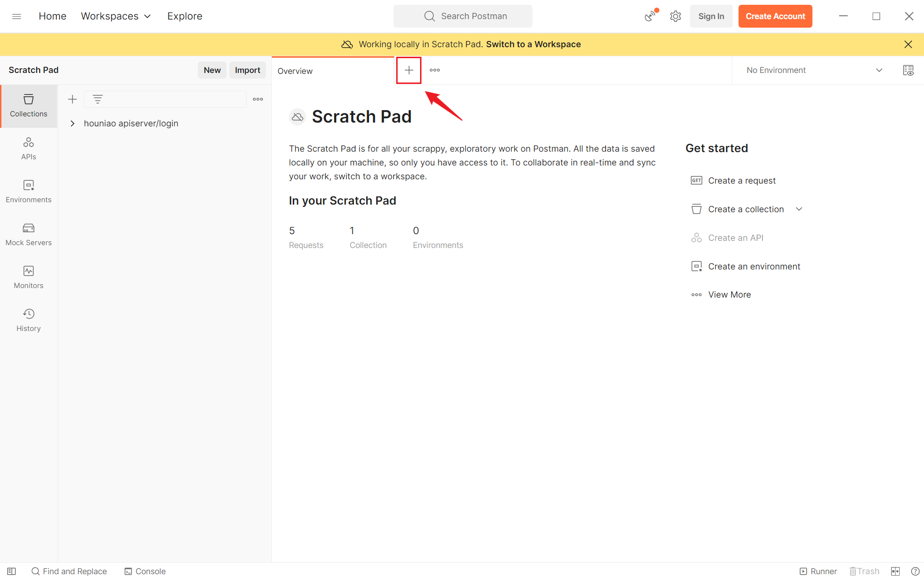The image size is (924, 578).
Task: Click Create a collection link
Action: (x=746, y=209)
